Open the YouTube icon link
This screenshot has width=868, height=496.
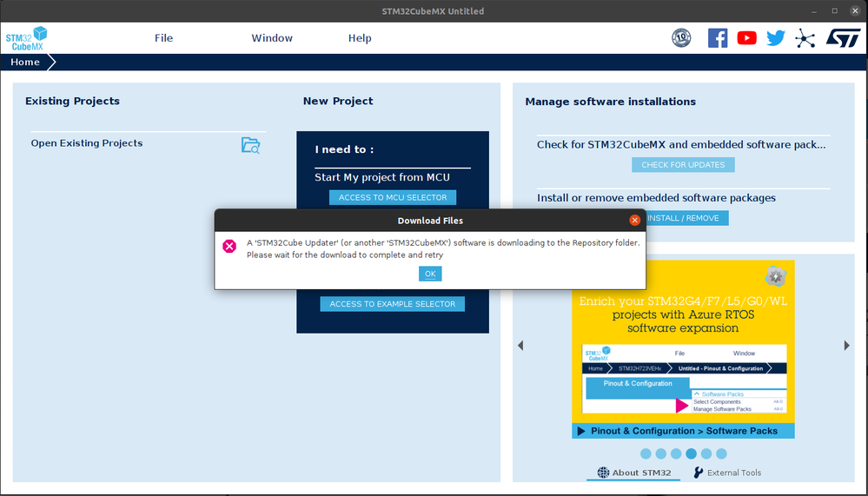pyautogui.click(x=746, y=37)
